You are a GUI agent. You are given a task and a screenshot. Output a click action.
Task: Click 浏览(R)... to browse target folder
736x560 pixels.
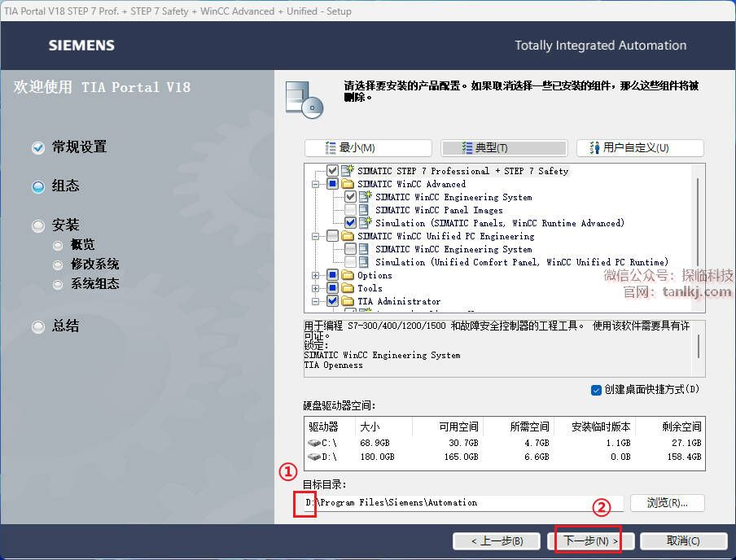667,503
